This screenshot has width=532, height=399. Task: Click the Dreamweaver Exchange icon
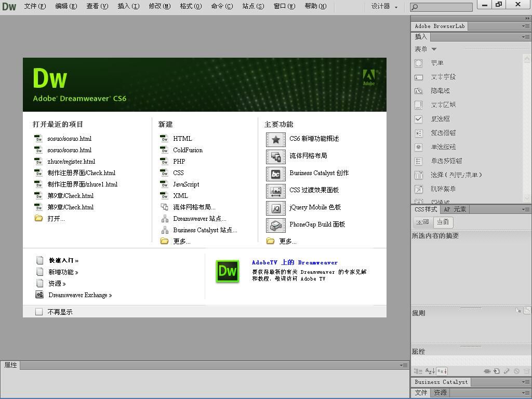point(39,295)
